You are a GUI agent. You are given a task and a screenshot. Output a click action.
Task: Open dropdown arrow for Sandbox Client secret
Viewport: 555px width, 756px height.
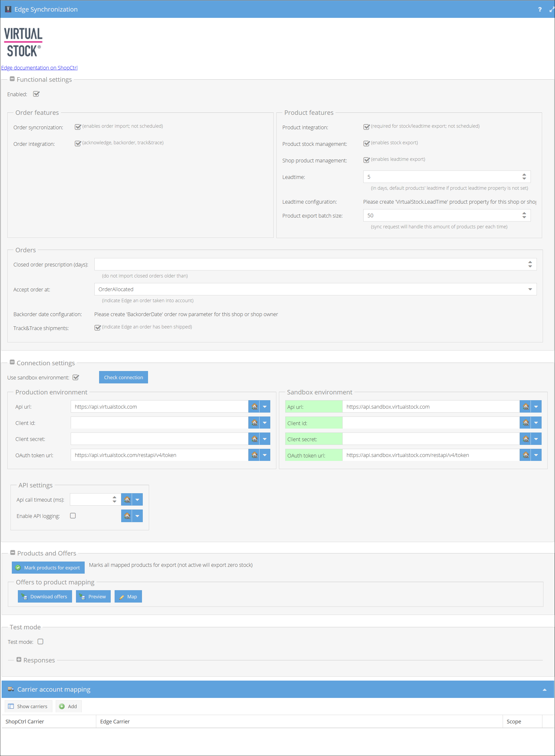click(x=536, y=439)
